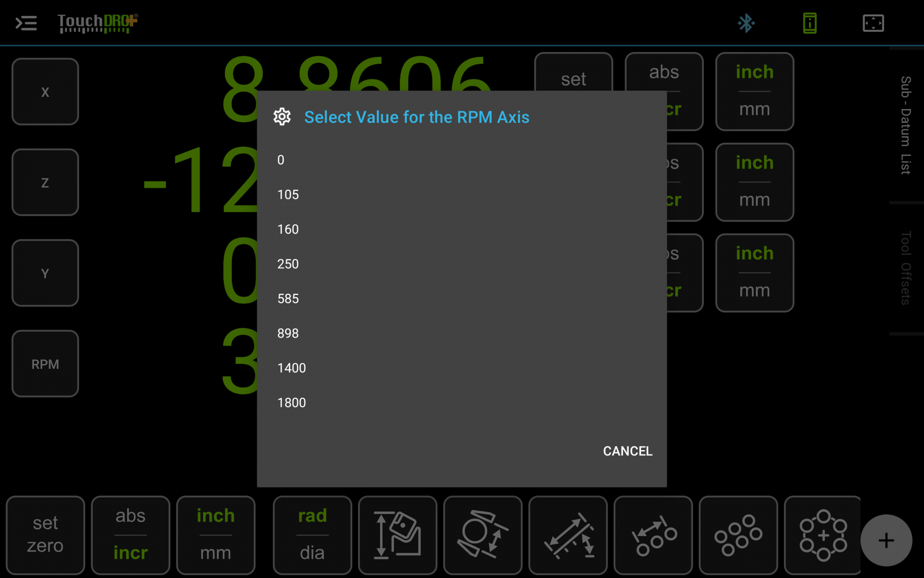Click the RPM axis readout value
The width and height of the screenshot is (924, 578).
239,361
